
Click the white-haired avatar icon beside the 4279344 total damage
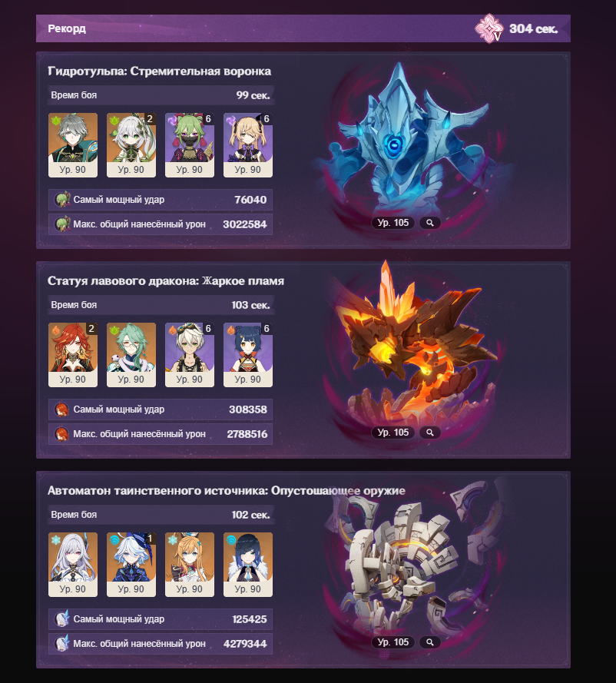tap(61, 643)
